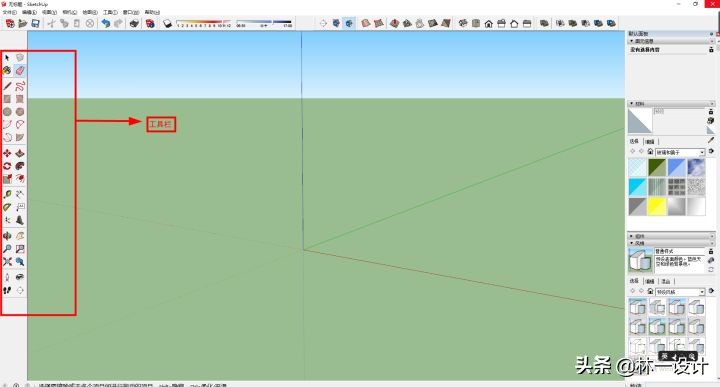This screenshot has height=387, width=720.
Task: Pick the yellow material swatch
Action: coord(657,207)
